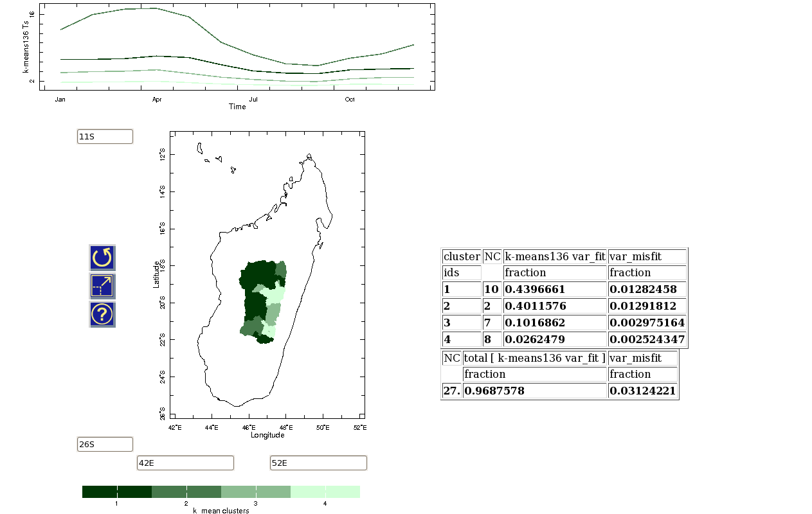Click the total var_misfit value 0.03124221

(x=642, y=391)
